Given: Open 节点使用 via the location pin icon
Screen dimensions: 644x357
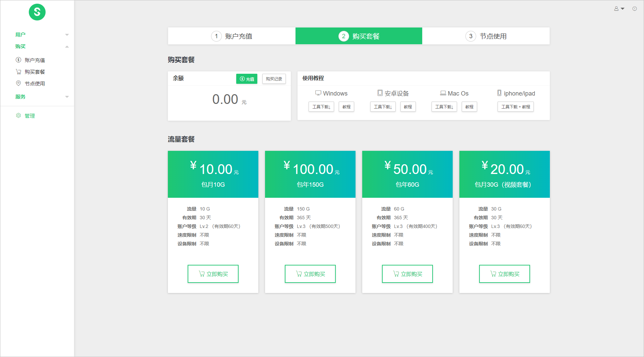Looking at the screenshot, I should tap(18, 83).
